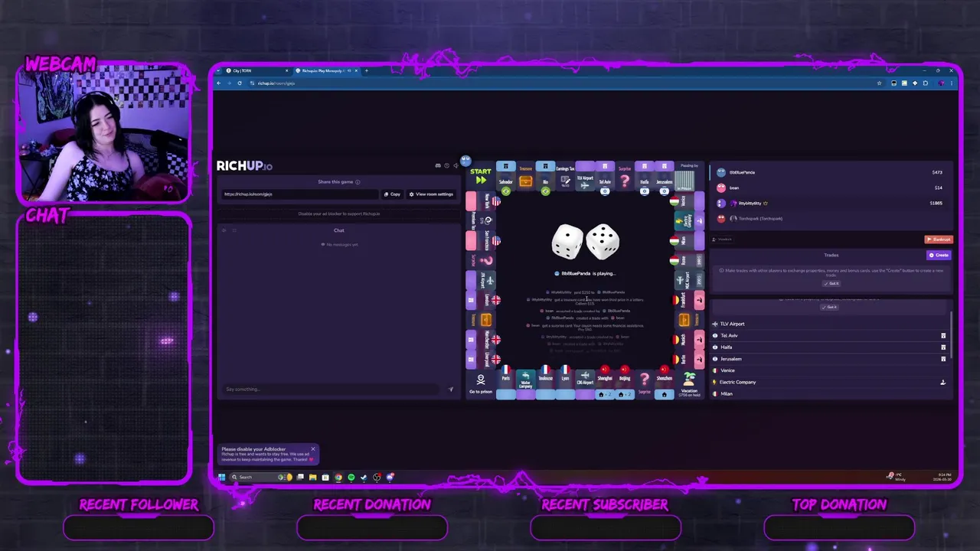Copy the room link with Copy button

tap(393, 194)
